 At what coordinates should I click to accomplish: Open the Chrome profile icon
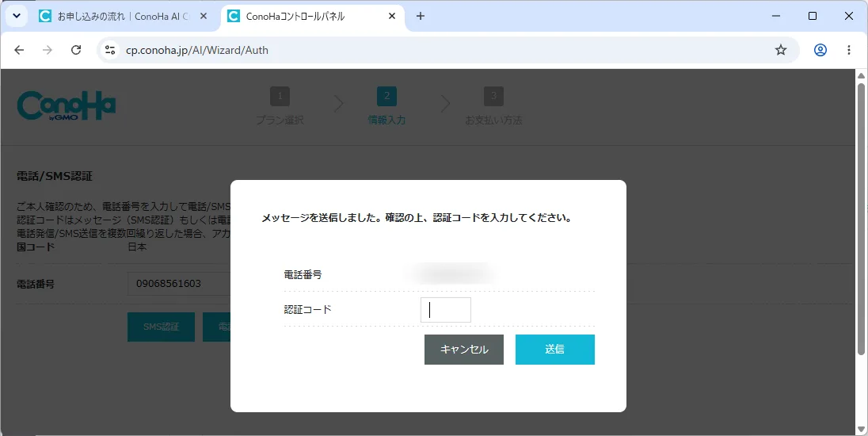click(x=820, y=50)
